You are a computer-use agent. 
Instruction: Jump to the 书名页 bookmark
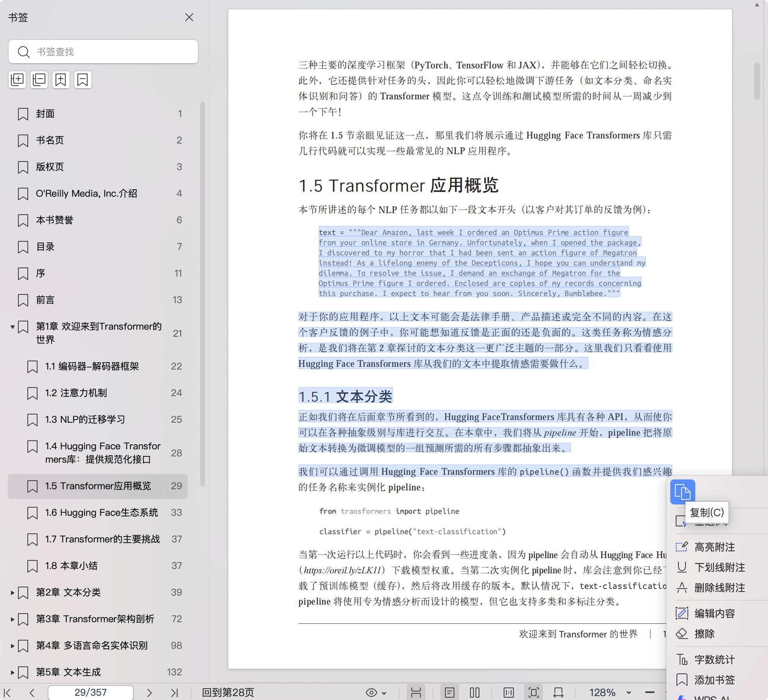click(x=98, y=140)
